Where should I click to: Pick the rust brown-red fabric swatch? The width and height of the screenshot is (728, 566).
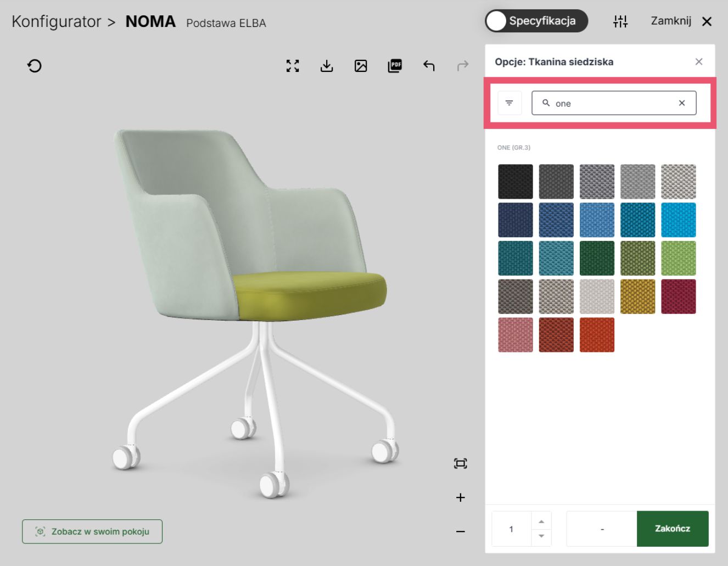point(556,335)
